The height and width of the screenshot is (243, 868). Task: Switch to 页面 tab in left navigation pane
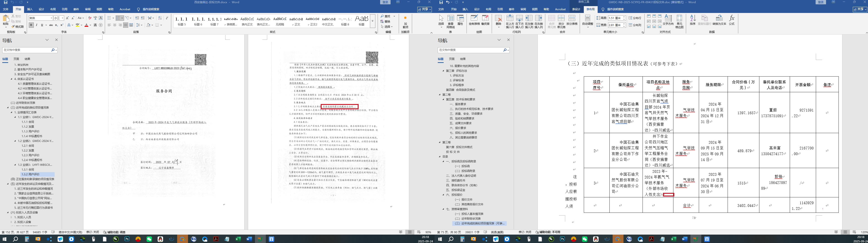(16, 59)
